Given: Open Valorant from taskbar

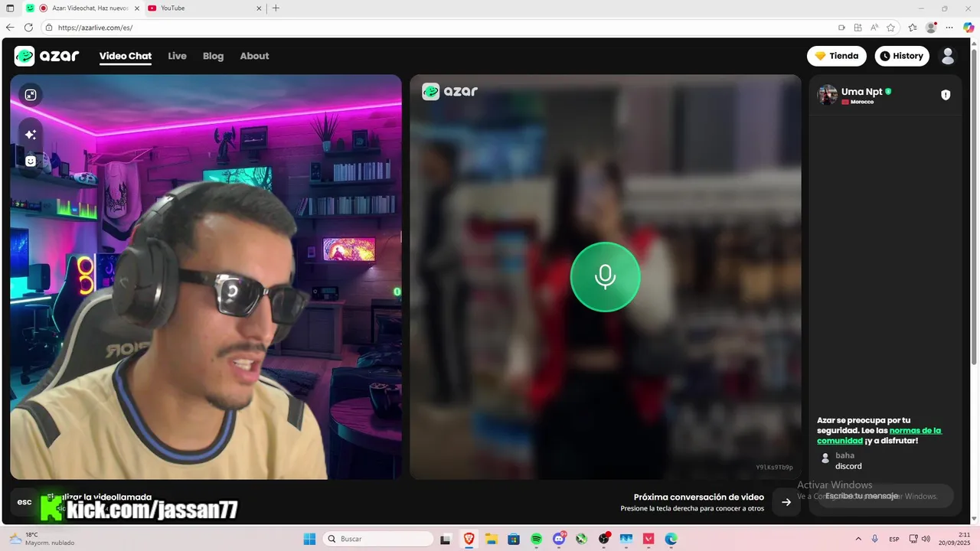Looking at the screenshot, I should [x=649, y=539].
